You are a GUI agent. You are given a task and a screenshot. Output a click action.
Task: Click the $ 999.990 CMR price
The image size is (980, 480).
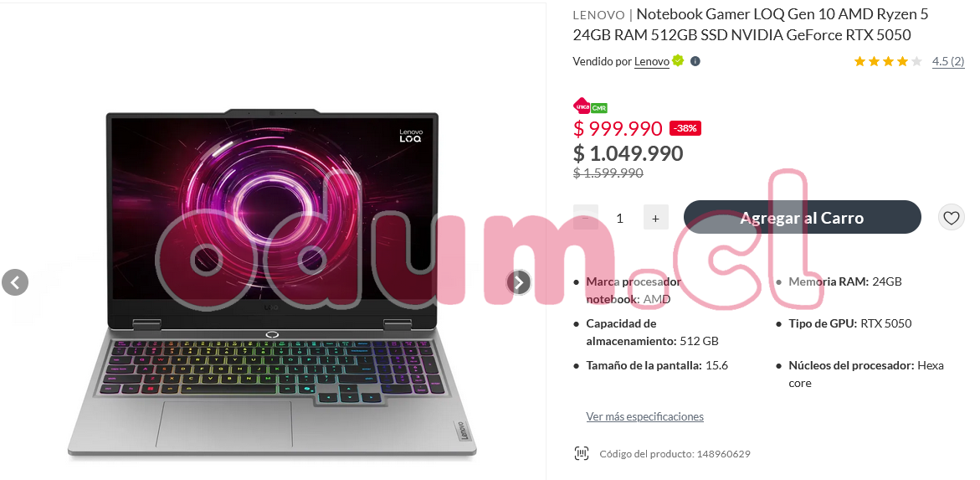tap(618, 128)
